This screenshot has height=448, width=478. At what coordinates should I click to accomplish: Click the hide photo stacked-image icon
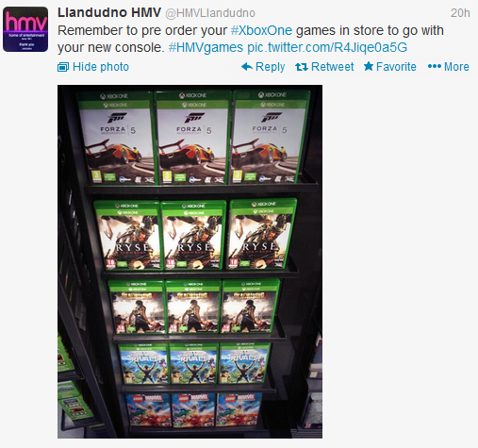pyautogui.click(x=63, y=67)
